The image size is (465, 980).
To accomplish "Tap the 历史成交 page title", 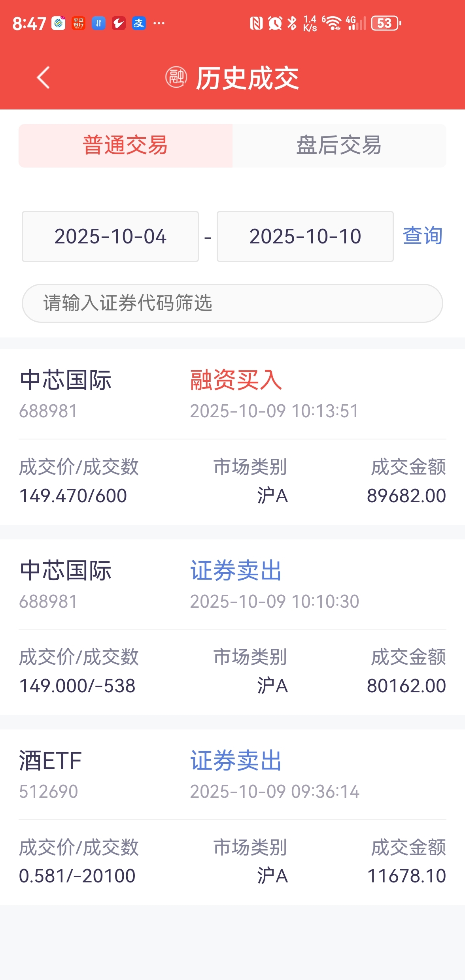I will (x=247, y=78).
